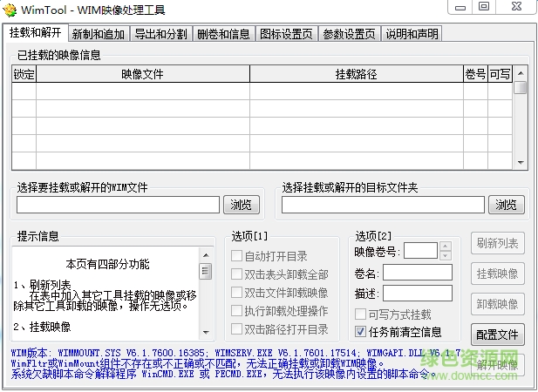This screenshot has width=538, height=392.
Task: Browse for the target mount folder
Action: coord(507,205)
